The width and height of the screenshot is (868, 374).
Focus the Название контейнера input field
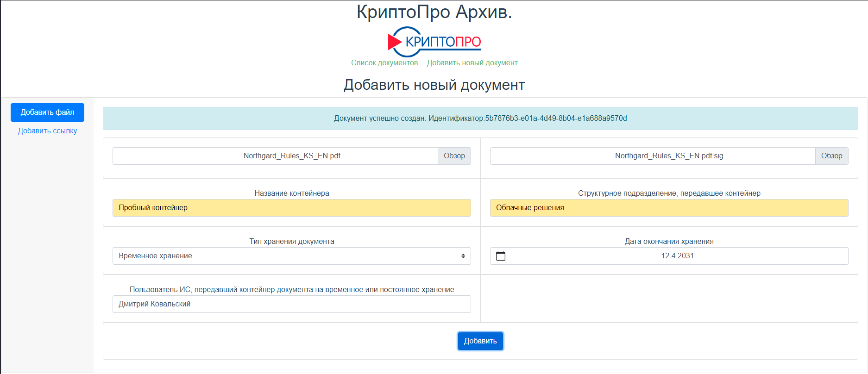coord(291,208)
